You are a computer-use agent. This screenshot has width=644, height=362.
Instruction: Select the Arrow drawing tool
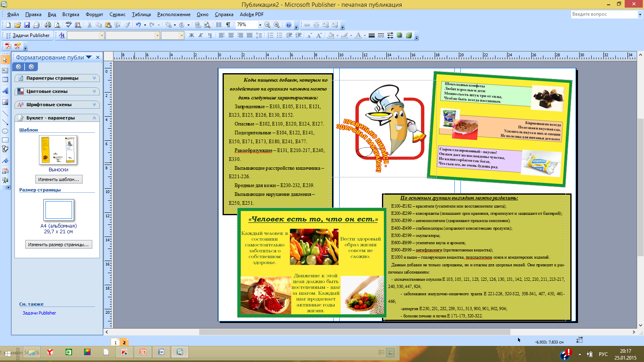point(5,122)
